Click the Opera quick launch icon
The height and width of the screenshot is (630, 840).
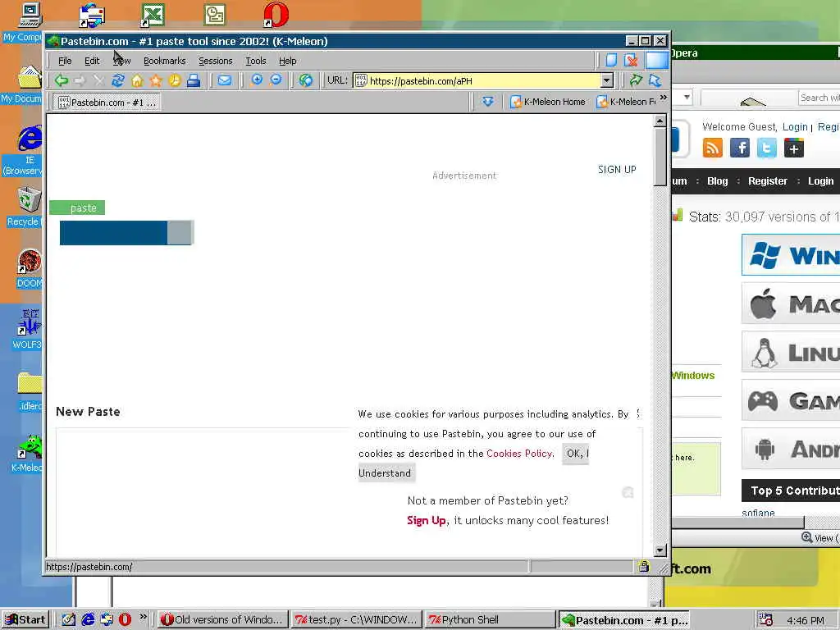point(125,619)
